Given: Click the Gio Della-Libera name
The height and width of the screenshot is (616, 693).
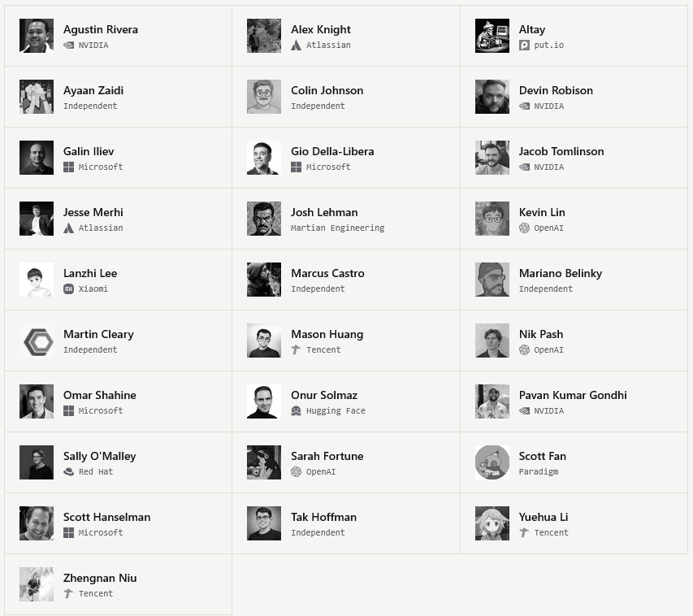Looking at the screenshot, I should click(332, 151).
